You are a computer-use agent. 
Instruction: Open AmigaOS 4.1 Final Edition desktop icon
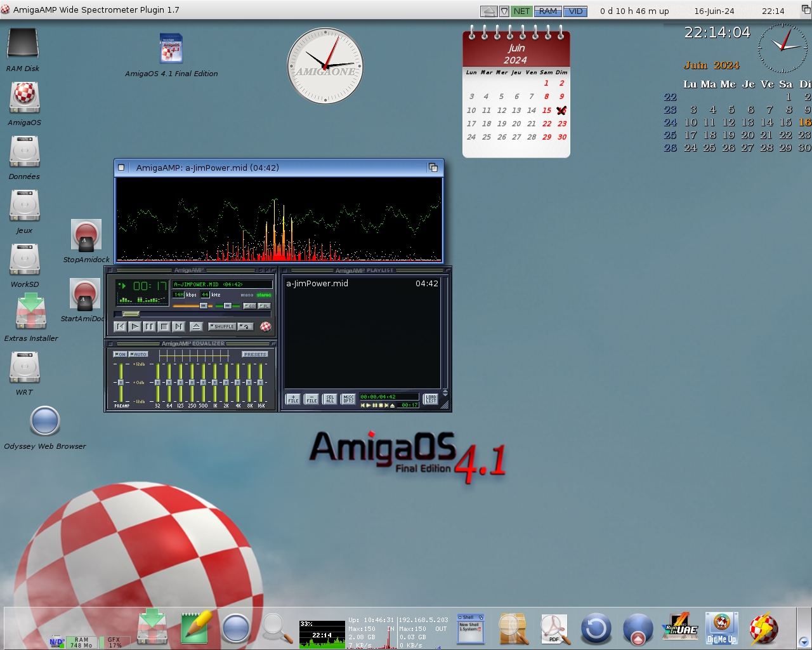[x=171, y=49]
